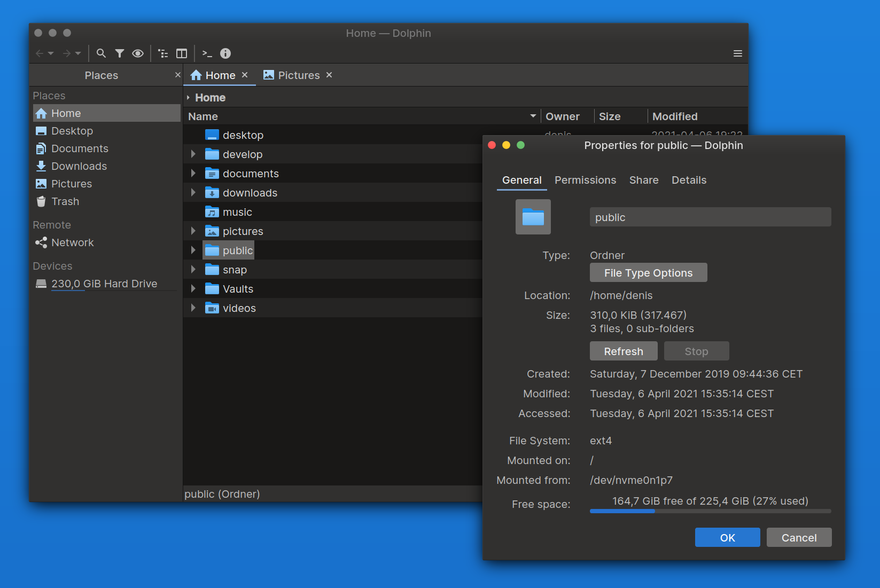This screenshot has width=880, height=588.
Task: Switch to the Permissions tab
Action: (x=585, y=181)
